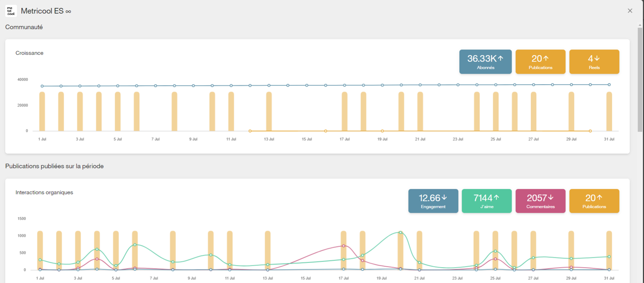Image resolution: width=644 pixels, height=283 pixels.
Task: Click the 1 Jul publication bar in Croissance
Action: (x=42, y=112)
